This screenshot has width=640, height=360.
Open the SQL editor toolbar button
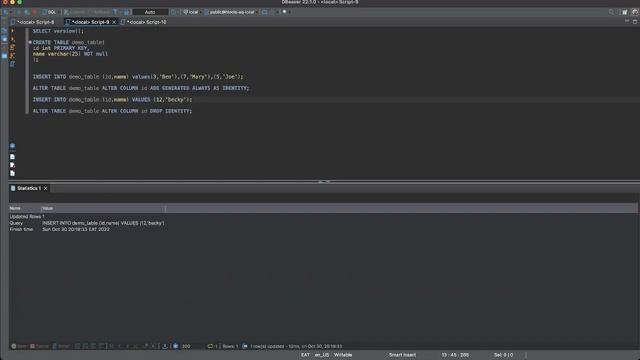pos(49,12)
